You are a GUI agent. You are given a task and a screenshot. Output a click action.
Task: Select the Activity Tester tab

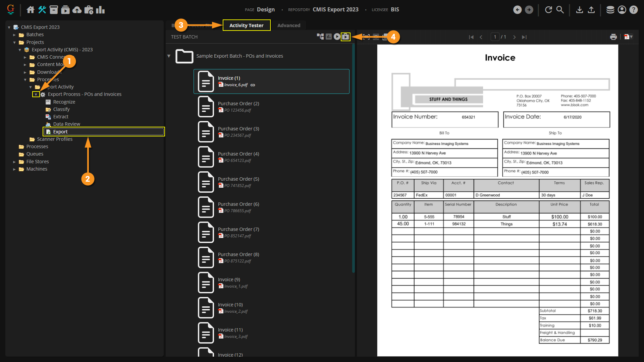pos(246,25)
